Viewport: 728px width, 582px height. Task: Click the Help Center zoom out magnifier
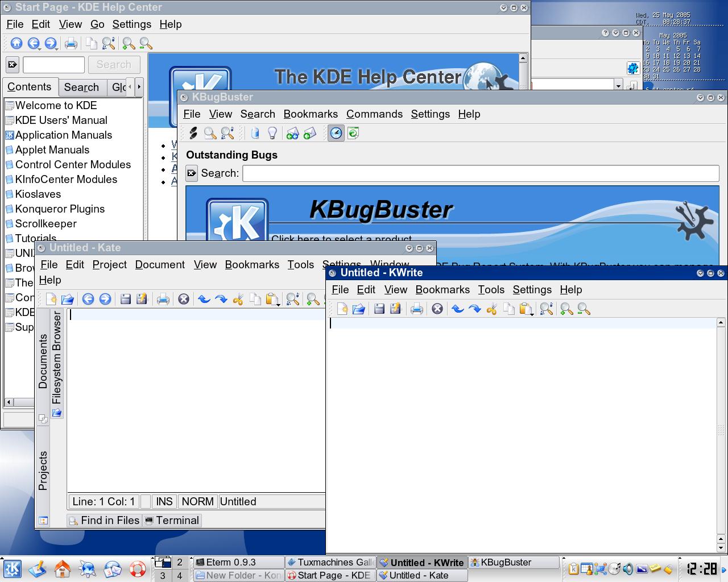tap(146, 43)
